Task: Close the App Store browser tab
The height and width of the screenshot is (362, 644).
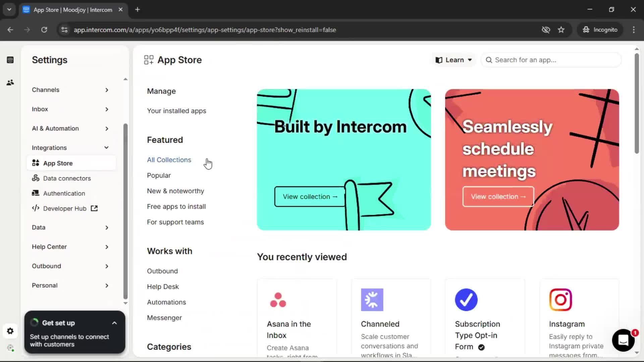Action: point(120,10)
